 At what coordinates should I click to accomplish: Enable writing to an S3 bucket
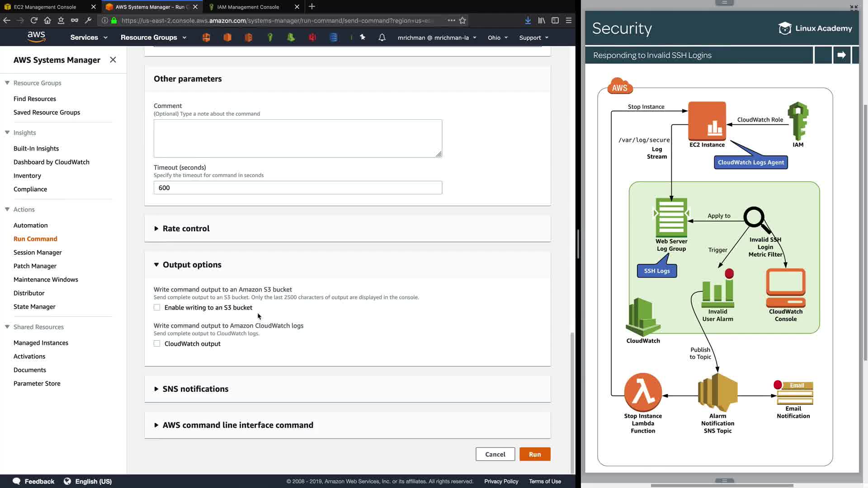tap(157, 308)
